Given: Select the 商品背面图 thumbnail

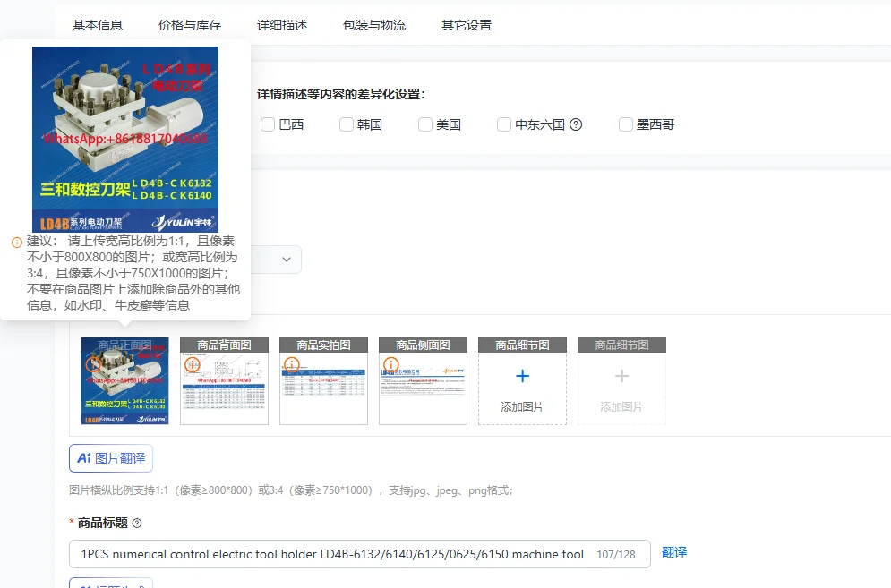Looking at the screenshot, I should point(224,380).
